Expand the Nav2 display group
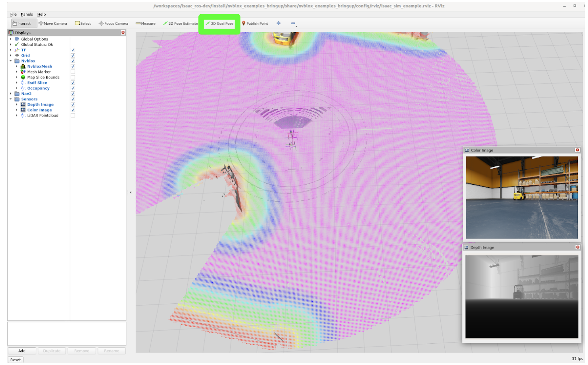 (x=11, y=94)
